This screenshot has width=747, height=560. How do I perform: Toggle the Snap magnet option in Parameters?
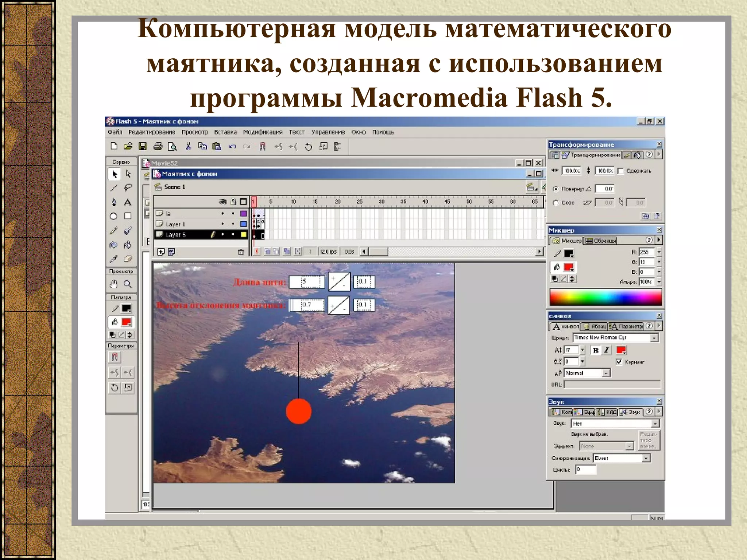(x=115, y=357)
